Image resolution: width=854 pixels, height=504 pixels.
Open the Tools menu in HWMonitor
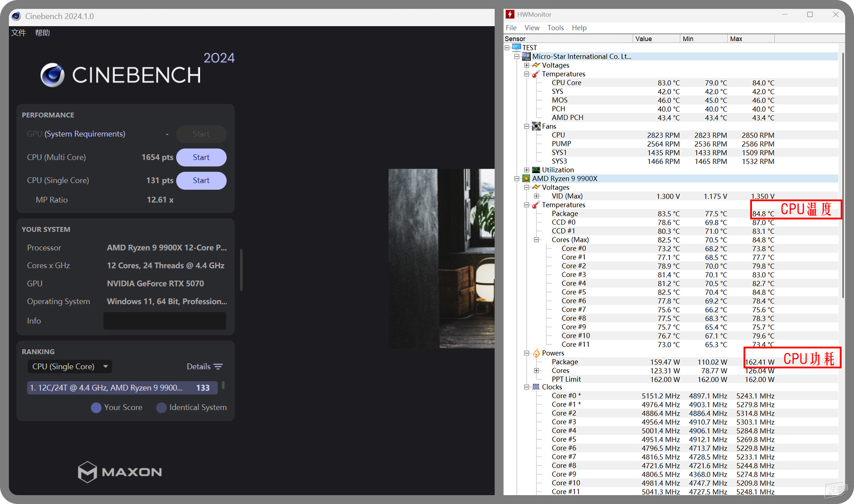pos(555,27)
